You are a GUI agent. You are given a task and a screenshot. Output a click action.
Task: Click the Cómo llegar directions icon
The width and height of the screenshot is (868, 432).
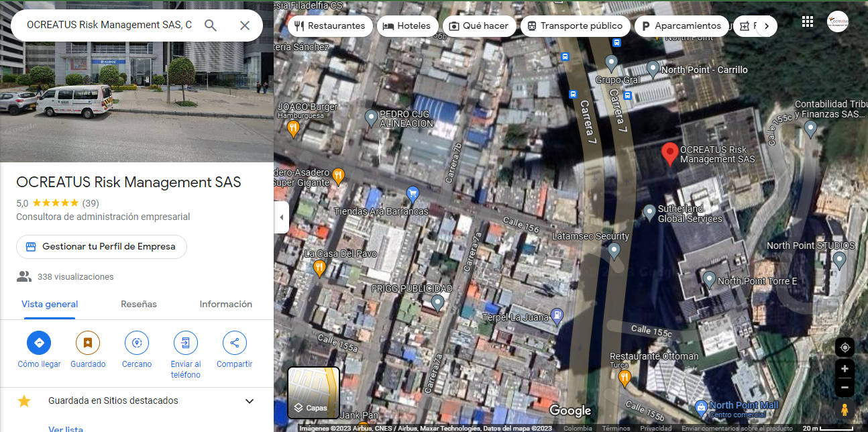tap(39, 343)
